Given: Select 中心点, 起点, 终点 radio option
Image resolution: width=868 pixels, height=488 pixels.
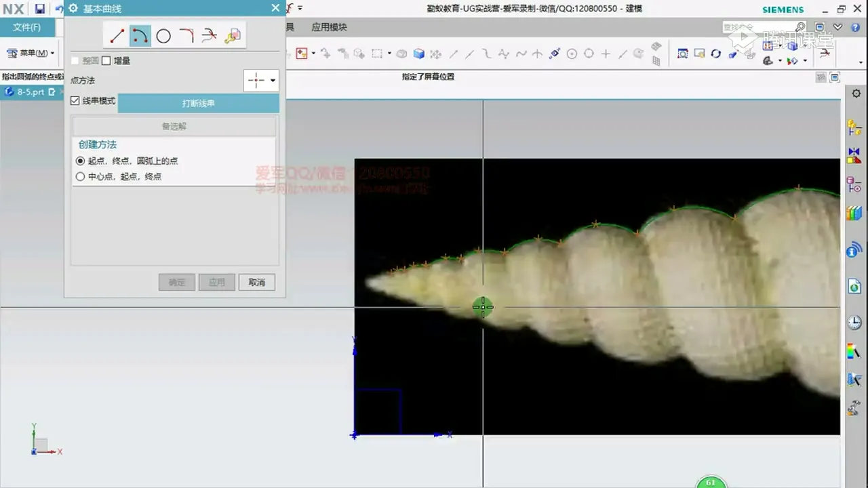Looking at the screenshot, I should [81, 177].
